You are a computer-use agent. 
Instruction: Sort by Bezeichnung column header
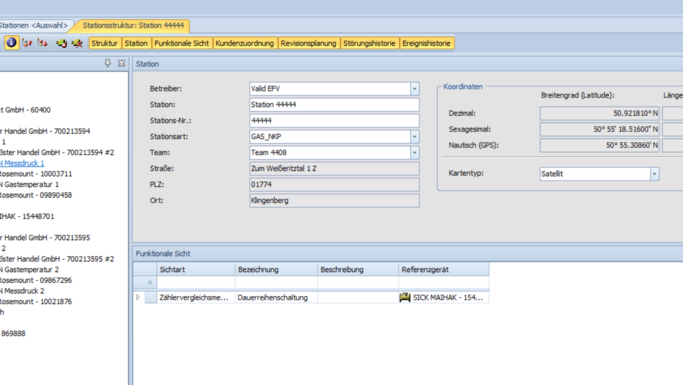[276, 270]
